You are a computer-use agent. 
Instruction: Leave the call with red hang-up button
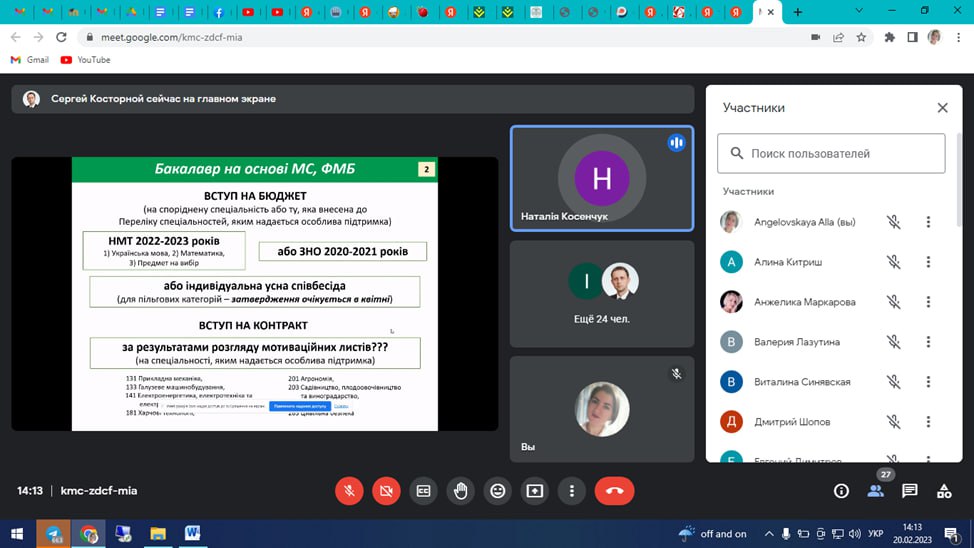[614, 491]
